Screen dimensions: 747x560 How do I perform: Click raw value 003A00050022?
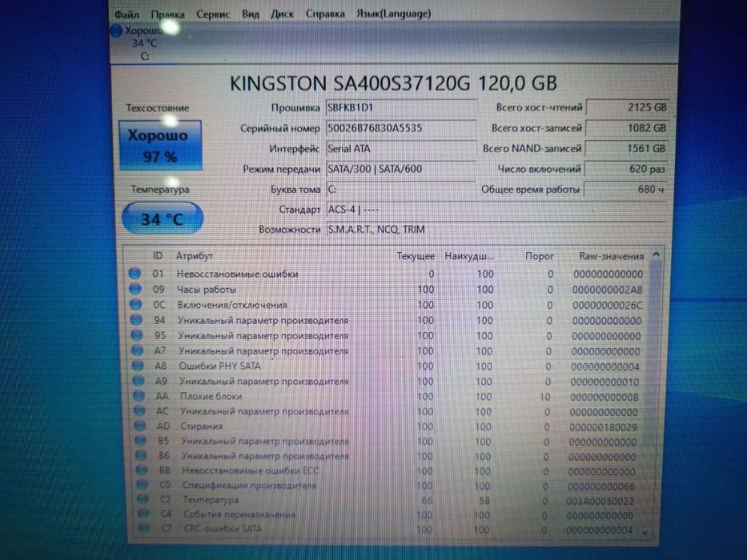[600, 501]
